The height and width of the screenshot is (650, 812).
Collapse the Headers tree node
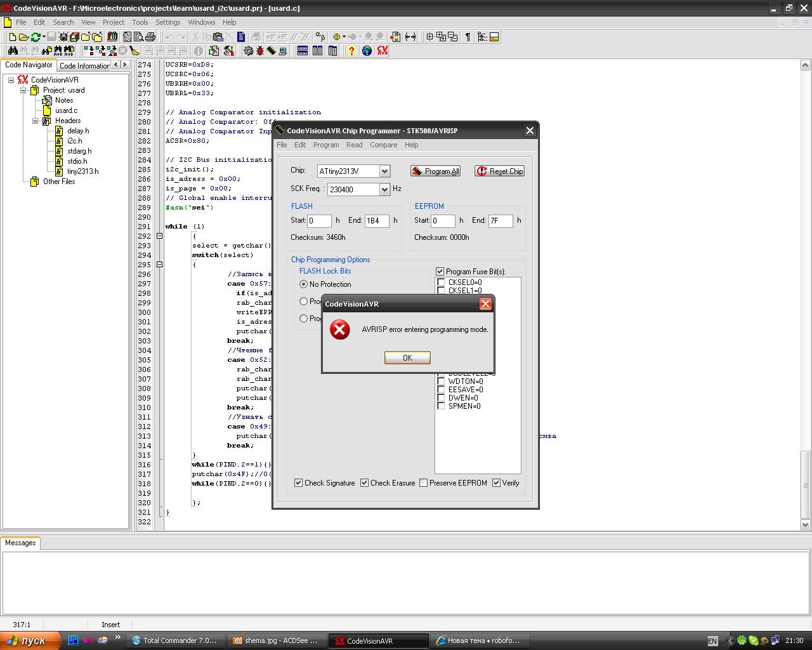pos(36,121)
